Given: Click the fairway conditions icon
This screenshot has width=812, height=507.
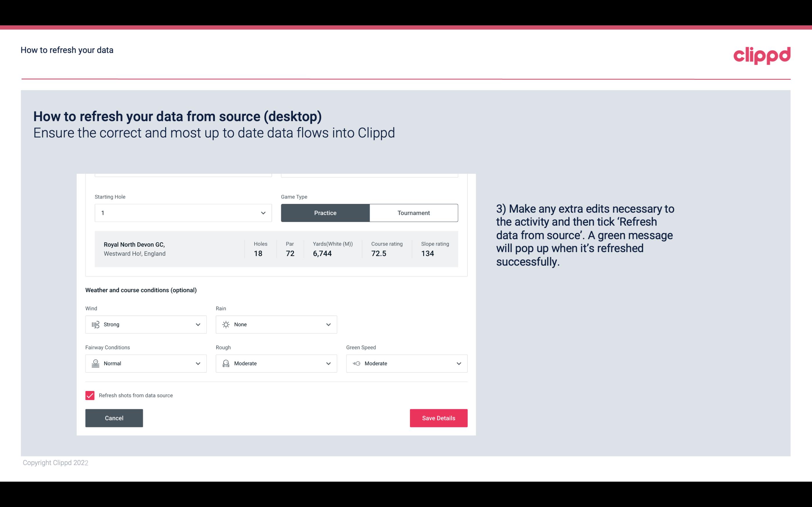Looking at the screenshot, I should click(95, 363).
